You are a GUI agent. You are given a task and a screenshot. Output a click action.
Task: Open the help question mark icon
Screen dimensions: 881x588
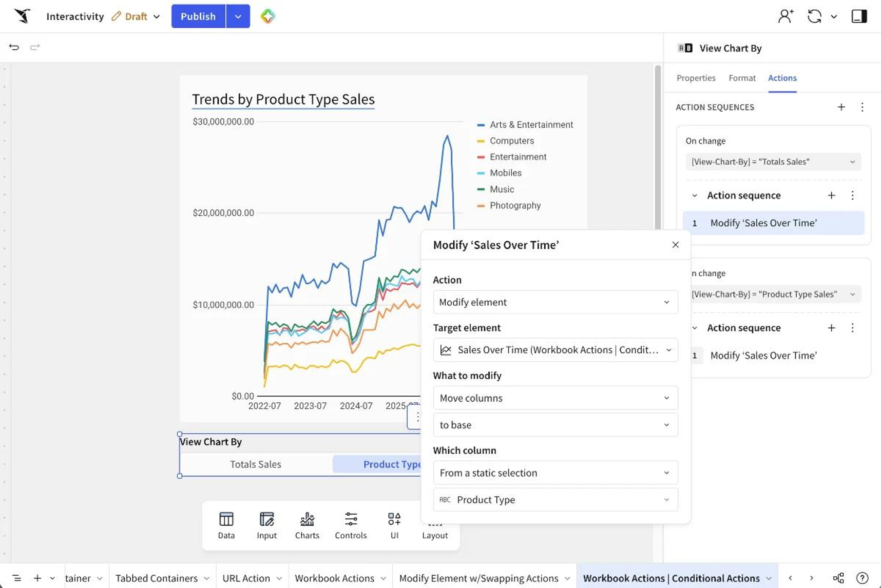pyautogui.click(x=862, y=578)
